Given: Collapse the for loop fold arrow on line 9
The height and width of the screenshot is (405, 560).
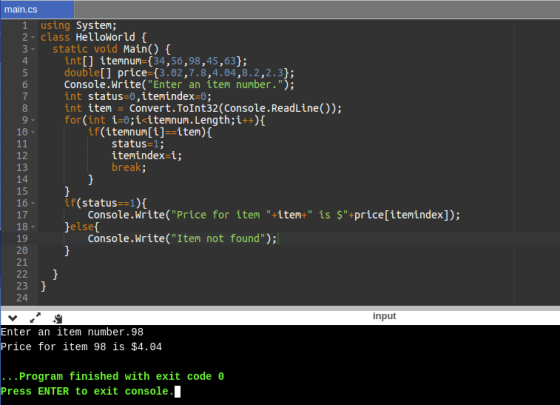Looking at the screenshot, I should pyautogui.click(x=33, y=120).
